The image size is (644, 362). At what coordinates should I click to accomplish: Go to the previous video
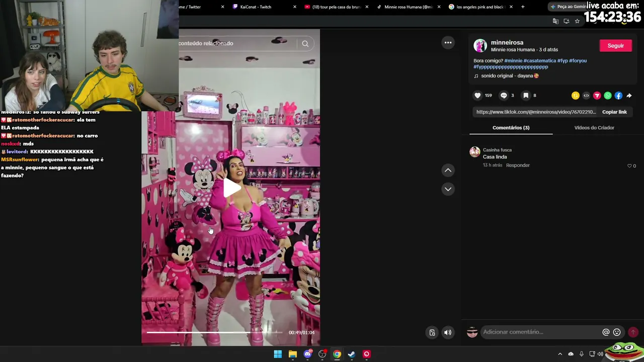coord(448,170)
